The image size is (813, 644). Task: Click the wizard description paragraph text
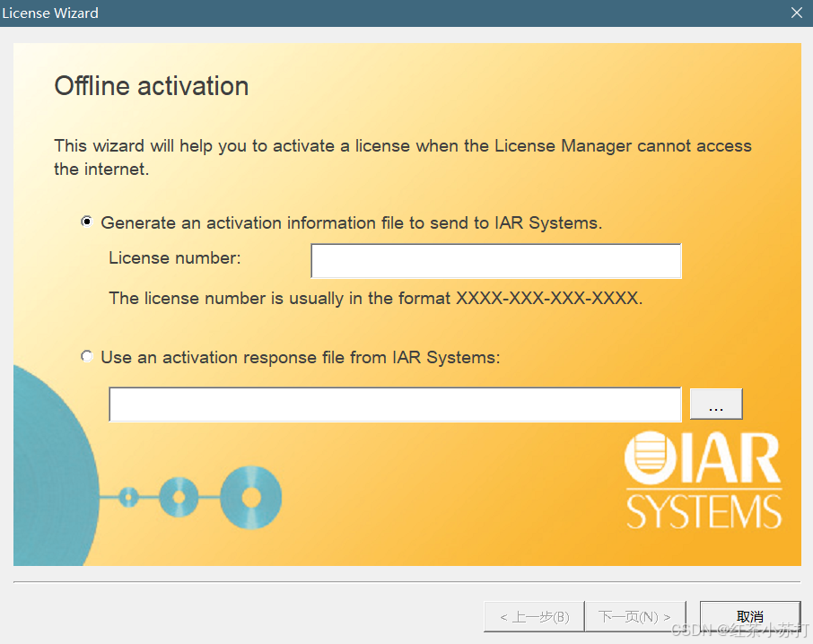[402, 157]
